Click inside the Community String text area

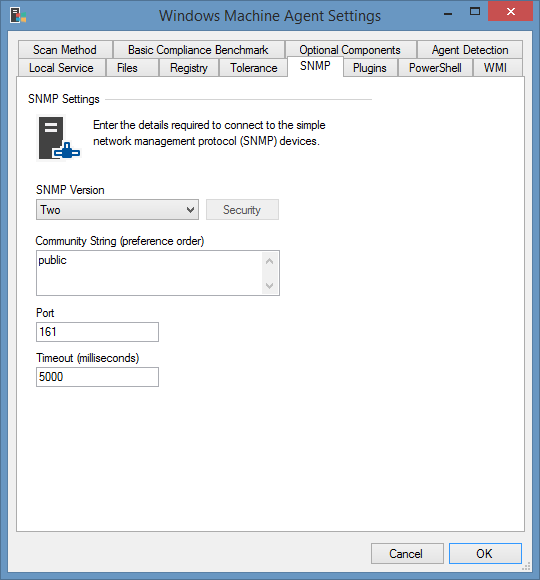pyautogui.click(x=149, y=273)
